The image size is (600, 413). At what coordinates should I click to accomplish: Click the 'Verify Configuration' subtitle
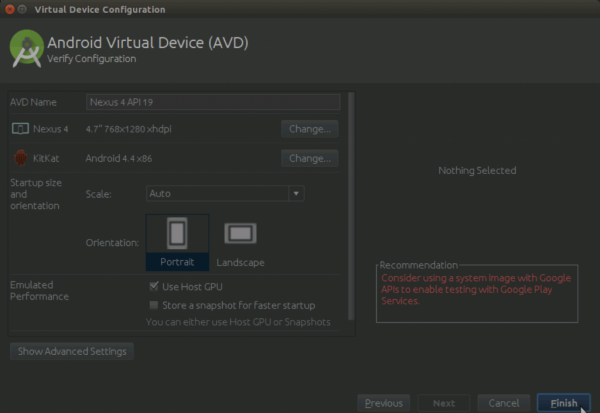[x=91, y=59]
